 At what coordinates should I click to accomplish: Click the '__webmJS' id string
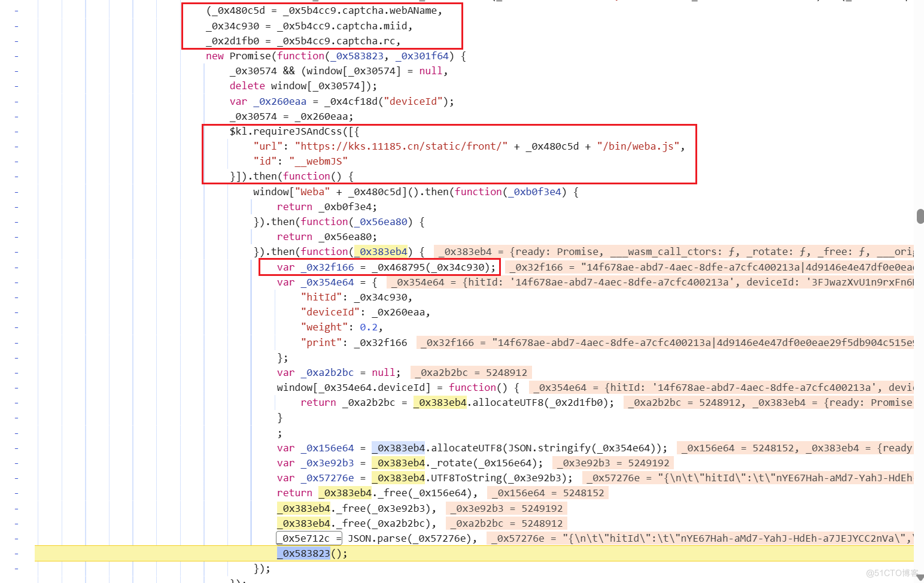(318, 162)
